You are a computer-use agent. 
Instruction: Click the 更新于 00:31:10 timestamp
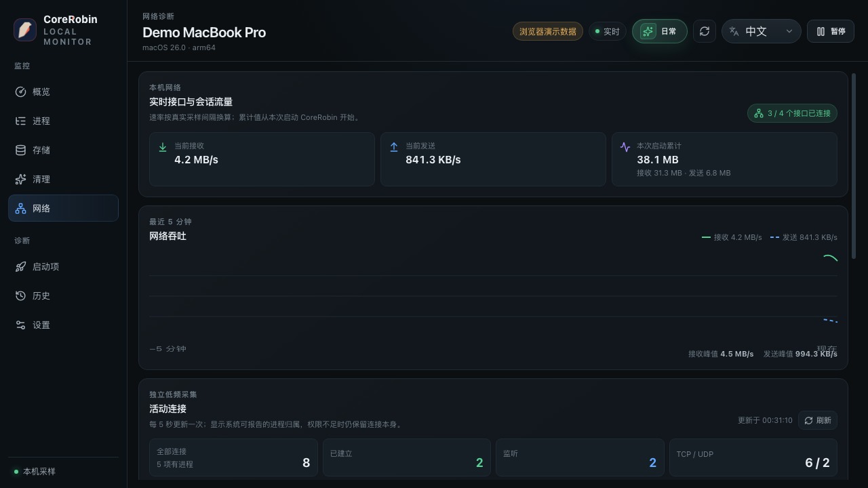tap(765, 420)
